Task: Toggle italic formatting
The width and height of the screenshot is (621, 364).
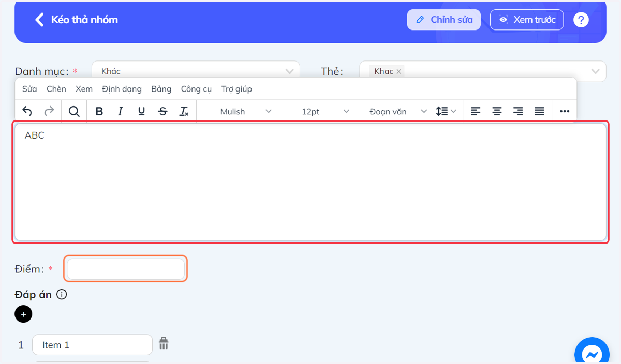Action: [121, 111]
